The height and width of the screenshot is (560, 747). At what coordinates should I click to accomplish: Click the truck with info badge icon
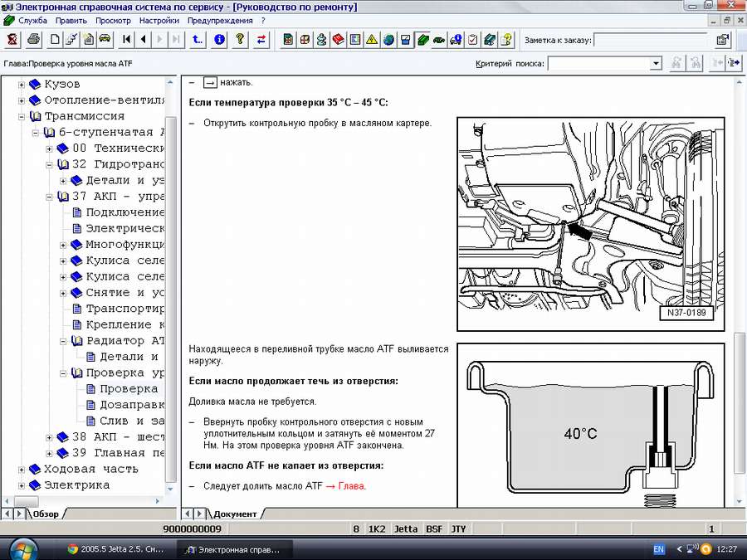pos(456,40)
